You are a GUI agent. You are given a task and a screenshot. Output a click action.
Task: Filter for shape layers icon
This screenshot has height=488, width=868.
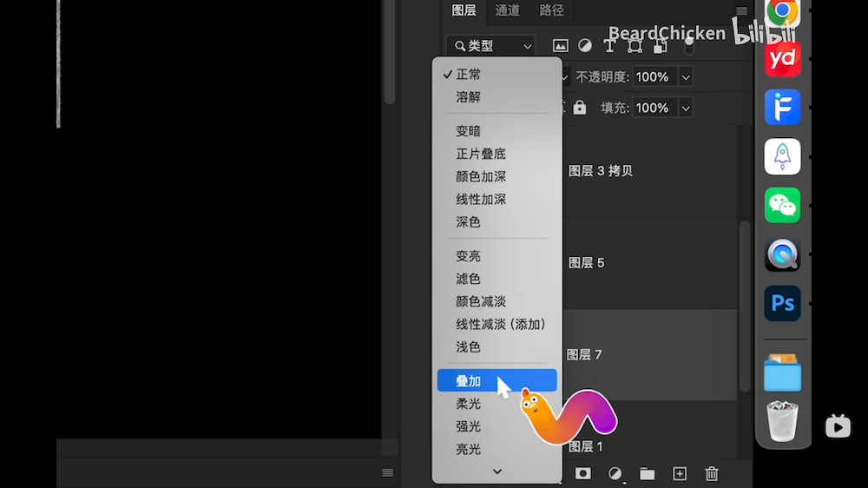[635, 46]
